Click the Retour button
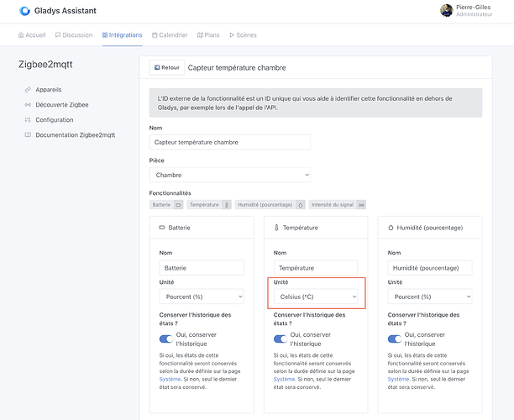The width and height of the screenshot is (514, 420). pyautogui.click(x=165, y=67)
